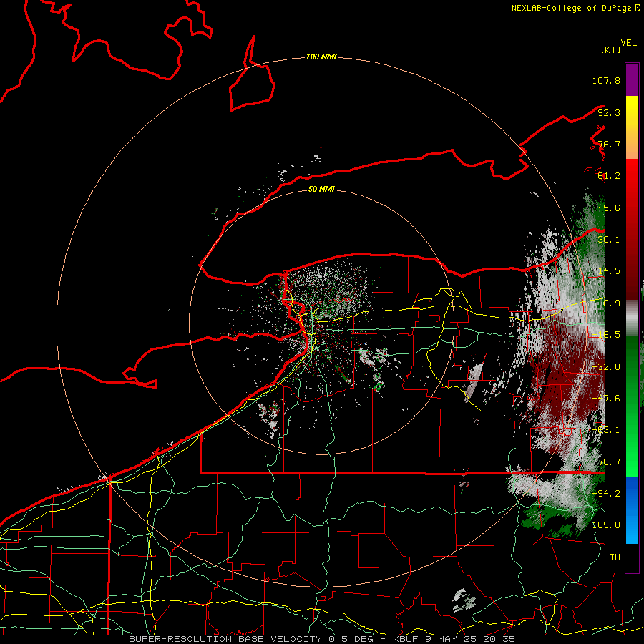Viewport: 644px width, 644px height.
Task: Click the 45.6 legend value
Action: [x=609, y=208]
